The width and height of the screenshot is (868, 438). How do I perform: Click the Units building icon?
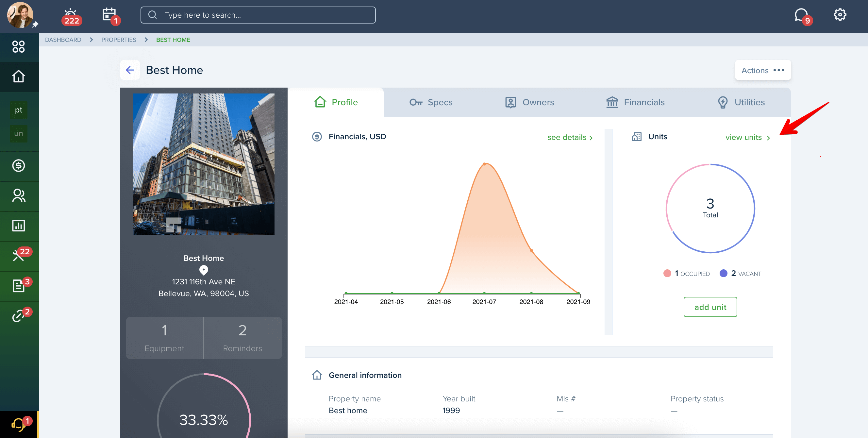pos(636,137)
